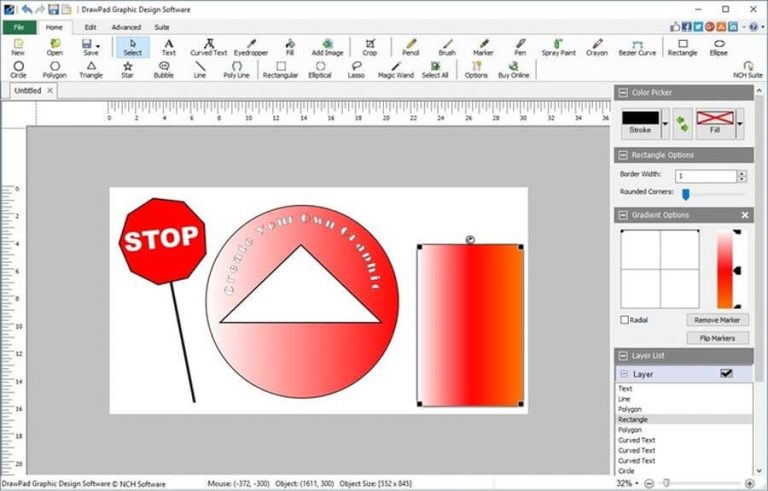Click the Select All icon

coord(435,70)
